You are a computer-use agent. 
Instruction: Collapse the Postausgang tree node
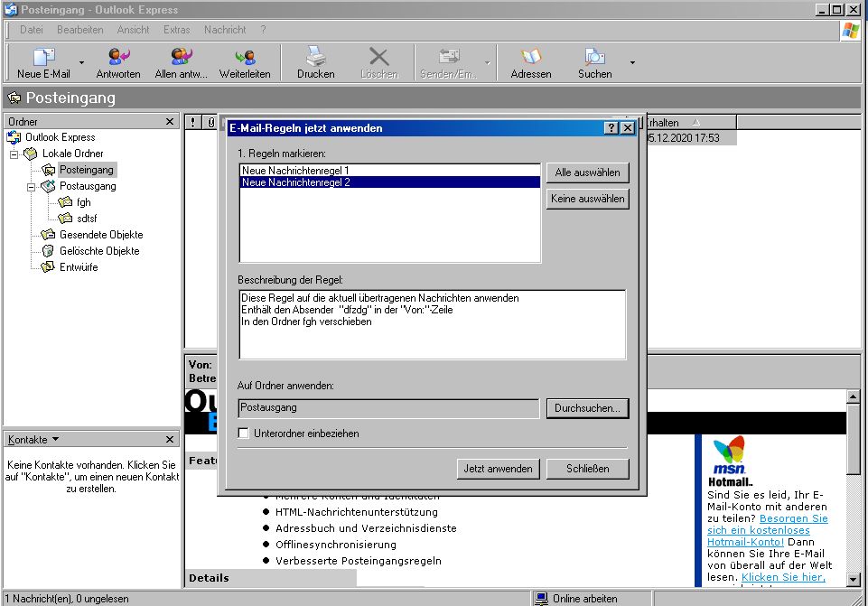(31, 187)
